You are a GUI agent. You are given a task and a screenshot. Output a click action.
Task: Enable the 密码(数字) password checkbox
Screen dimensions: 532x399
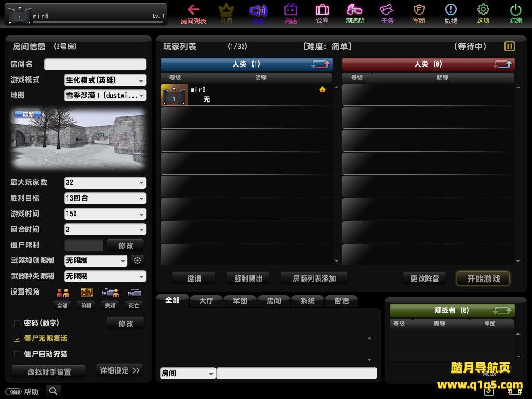click(x=17, y=323)
